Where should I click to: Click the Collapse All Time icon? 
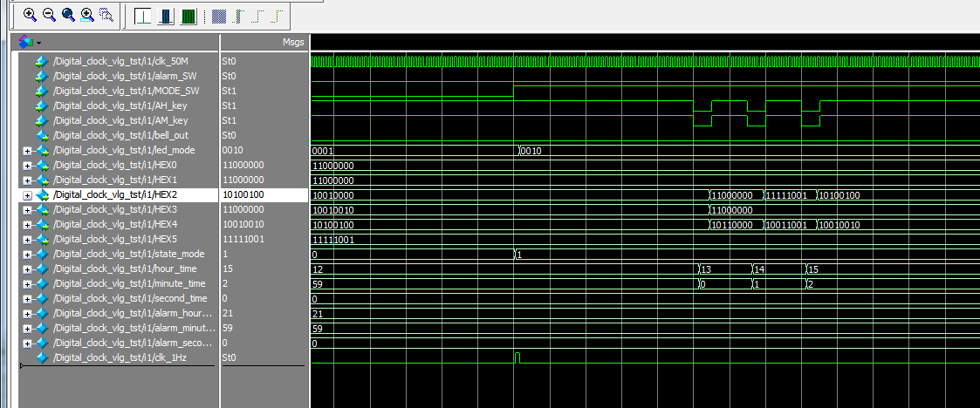point(257,17)
